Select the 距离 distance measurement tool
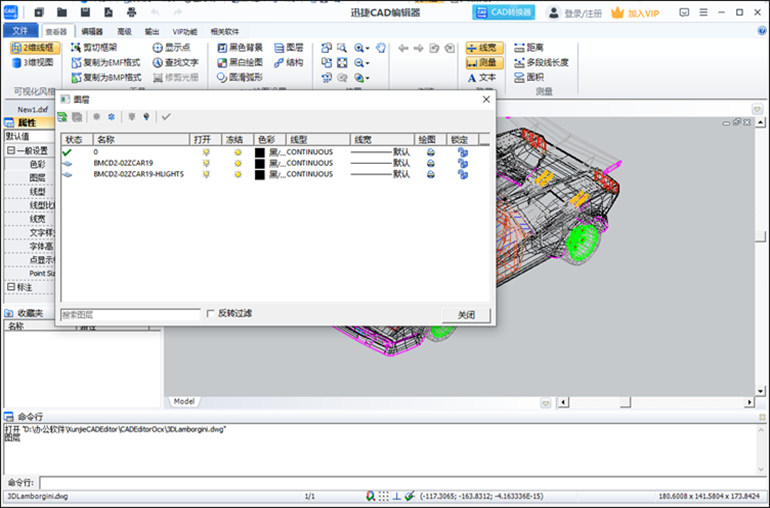The height and width of the screenshot is (508, 770). pyautogui.click(x=529, y=48)
